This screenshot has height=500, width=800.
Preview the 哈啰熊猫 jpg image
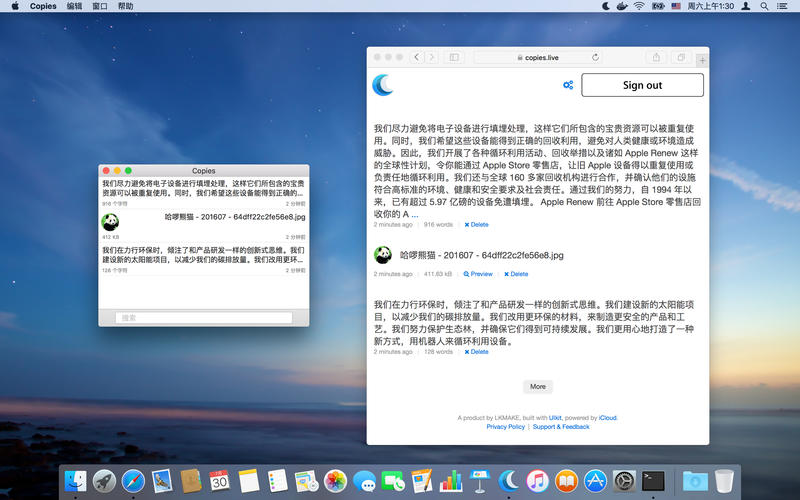tap(478, 274)
